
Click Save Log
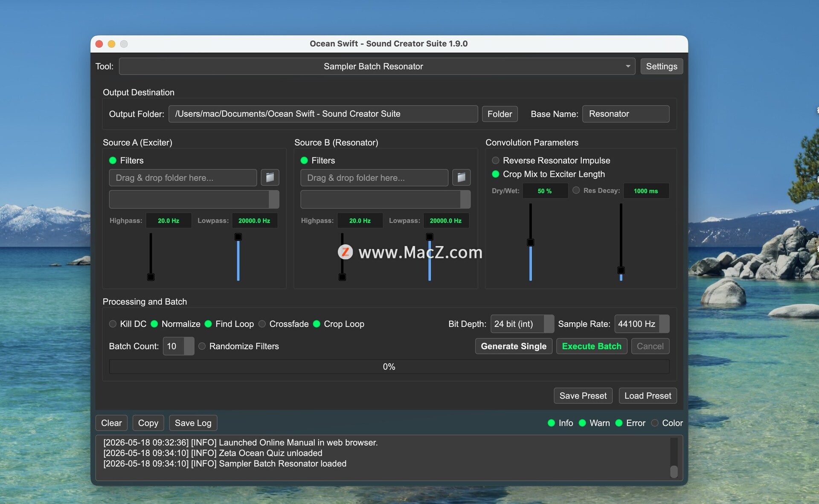click(x=193, y=423)
